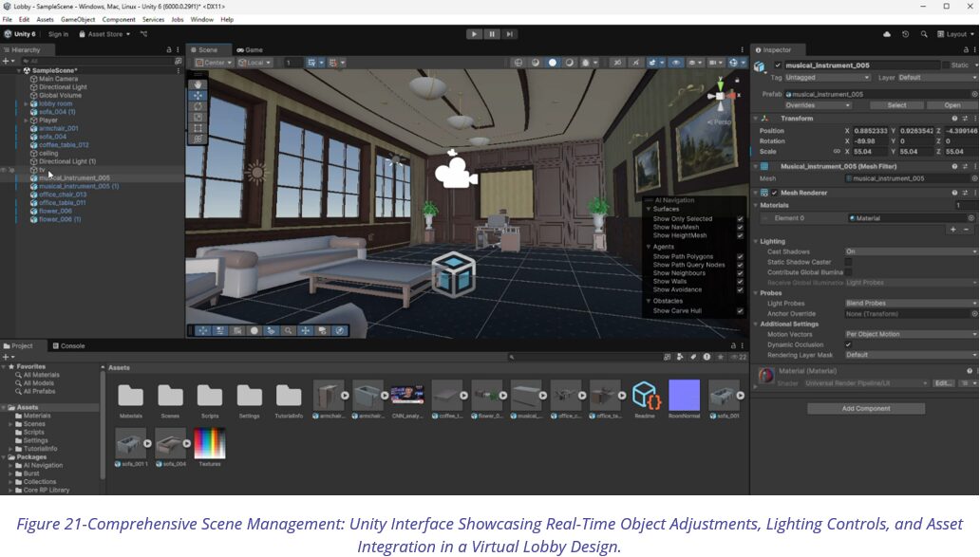
Task: Expand the lobby room hierarchy item
Action: pos(26,103)
